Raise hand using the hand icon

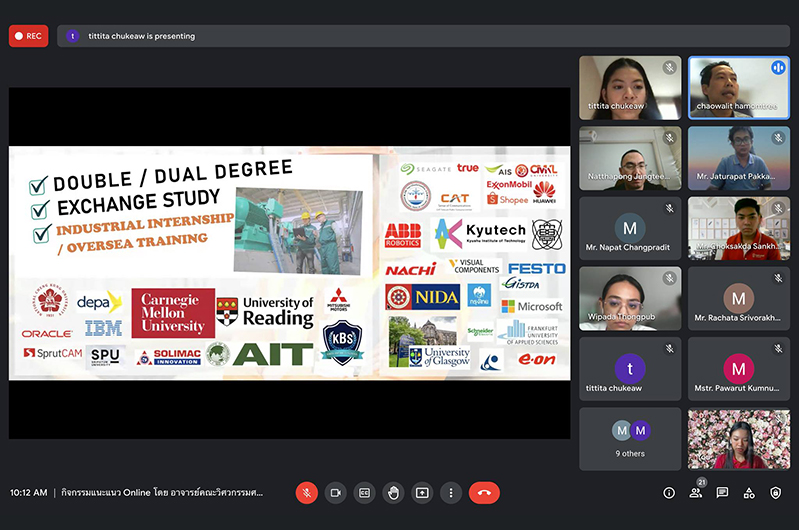pos(393,493)
